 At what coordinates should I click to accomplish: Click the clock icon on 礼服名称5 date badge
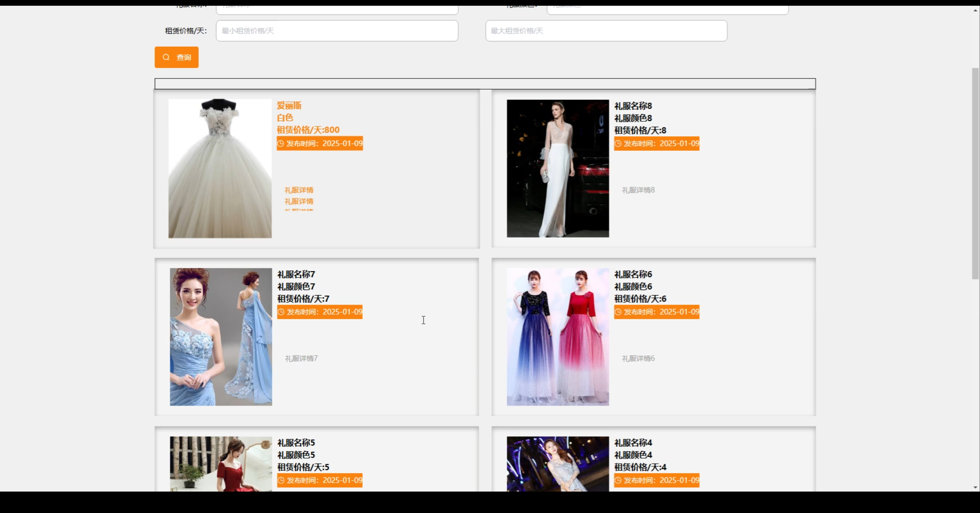[281, 480]
